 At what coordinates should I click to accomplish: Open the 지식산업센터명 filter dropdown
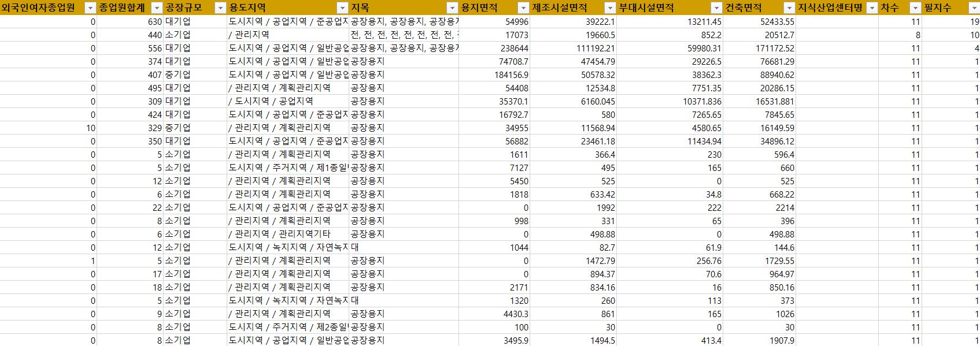tap(871, 8)
